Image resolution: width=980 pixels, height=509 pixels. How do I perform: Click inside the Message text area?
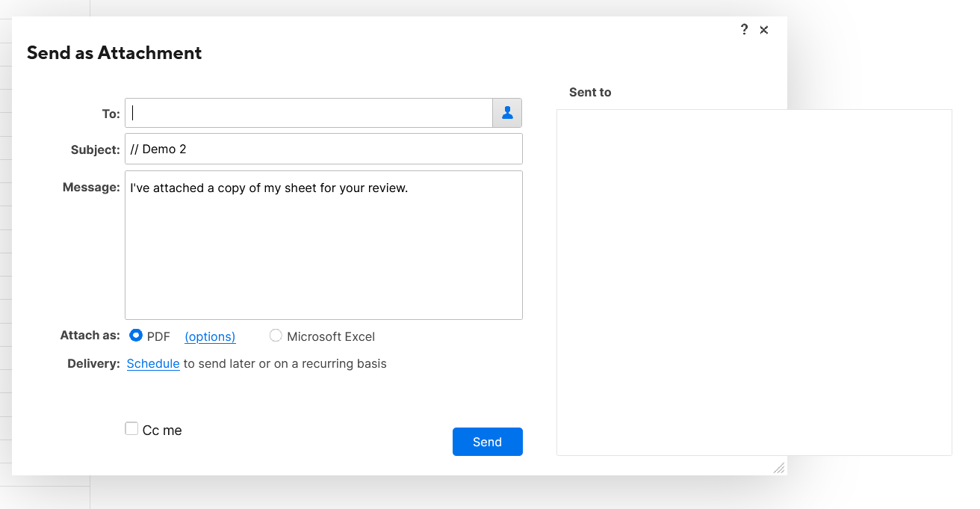pyautogui.click(x=323, y=245)
